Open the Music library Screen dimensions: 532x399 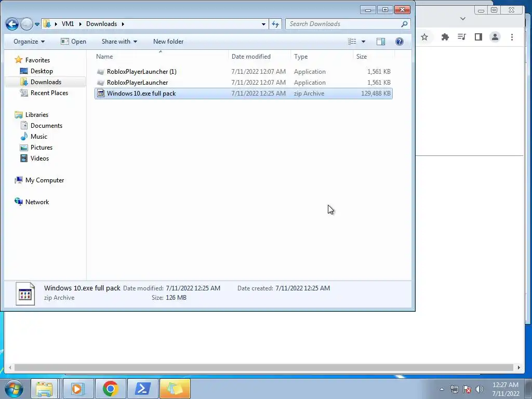[38, 137]
